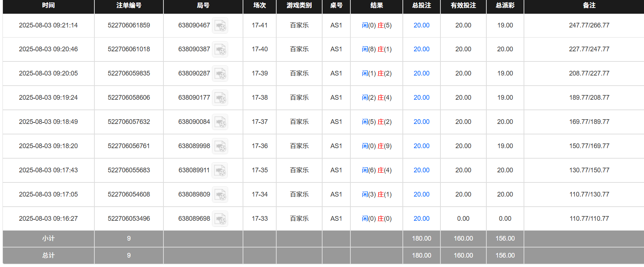Viewport: 644px width, 267px height.
Task: Open video replay icon for round 638090467
Action: point(220,26)
